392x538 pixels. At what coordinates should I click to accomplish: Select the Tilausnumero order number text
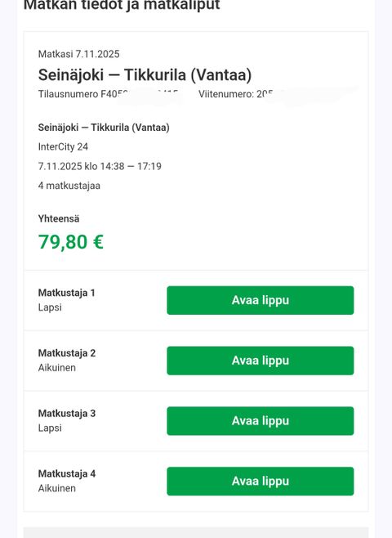109,94
